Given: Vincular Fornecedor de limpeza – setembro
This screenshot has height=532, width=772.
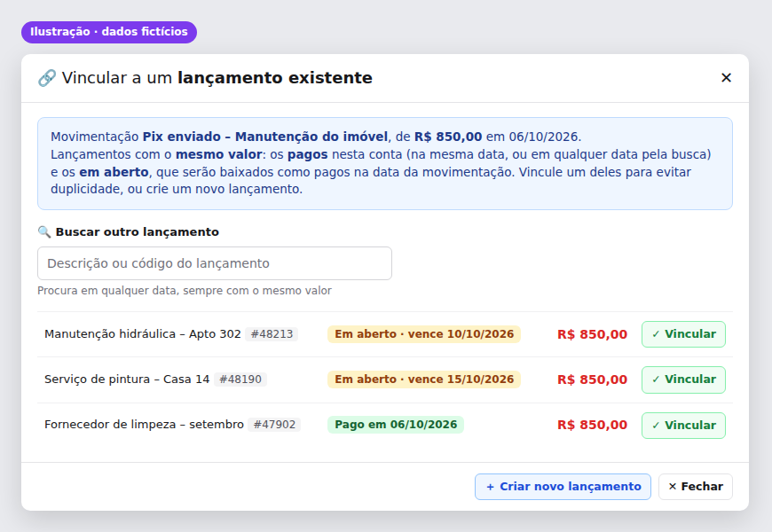Looking at the screenshot, I should click(683, 426).
